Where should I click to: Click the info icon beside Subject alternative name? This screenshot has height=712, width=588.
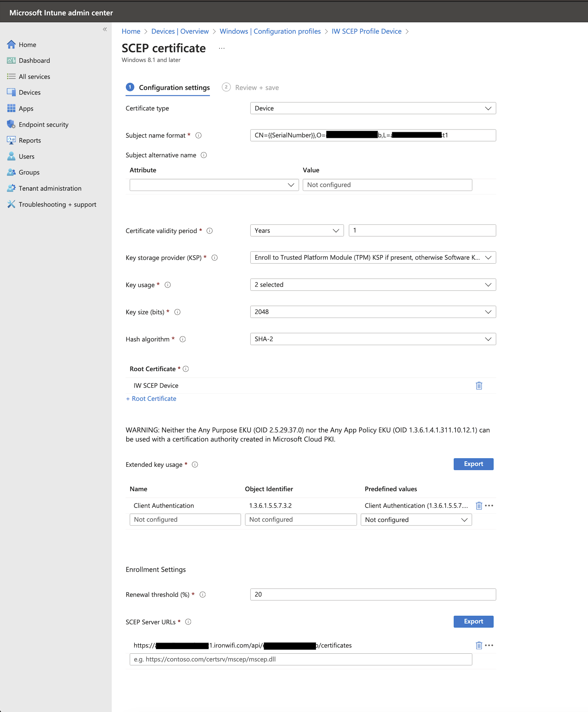coord(203,155)
